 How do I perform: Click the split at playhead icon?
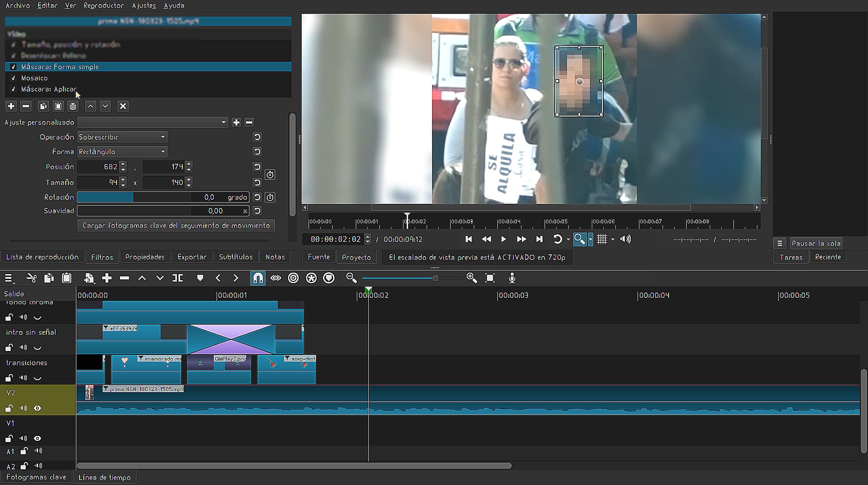coord(178,278)
